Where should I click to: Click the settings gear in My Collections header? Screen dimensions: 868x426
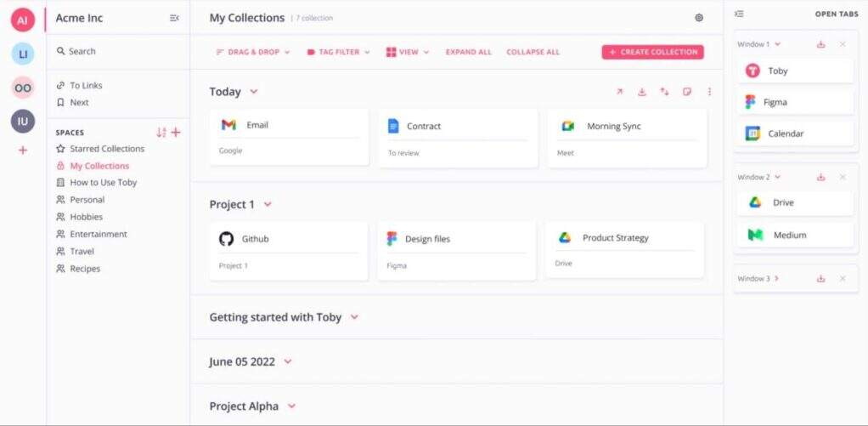coord(699,18)
